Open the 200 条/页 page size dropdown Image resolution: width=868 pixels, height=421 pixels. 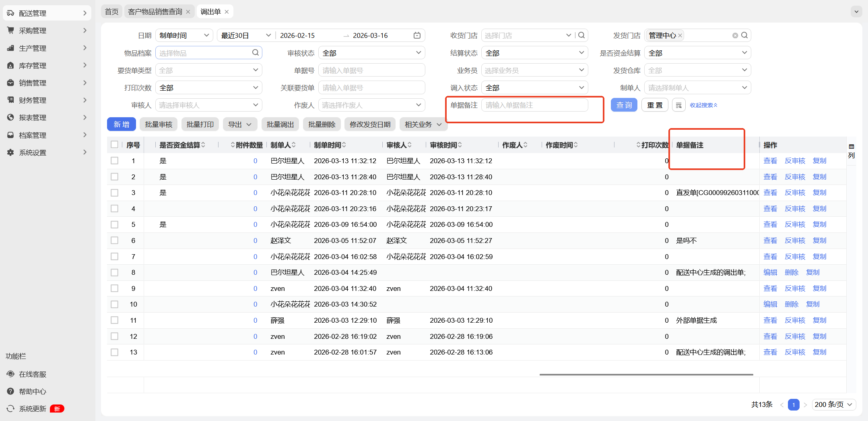(x=833, y=404)
